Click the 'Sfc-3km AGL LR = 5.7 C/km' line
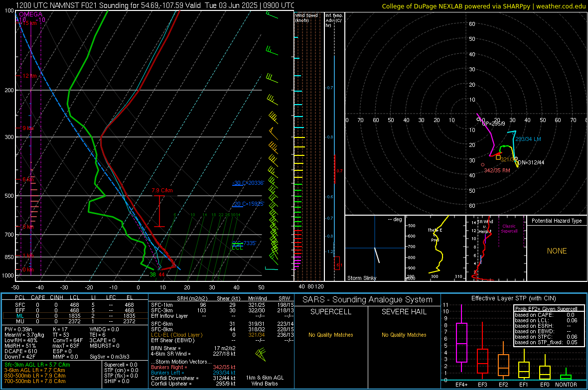This screenshot has height=390, width=588. [37, 365]
